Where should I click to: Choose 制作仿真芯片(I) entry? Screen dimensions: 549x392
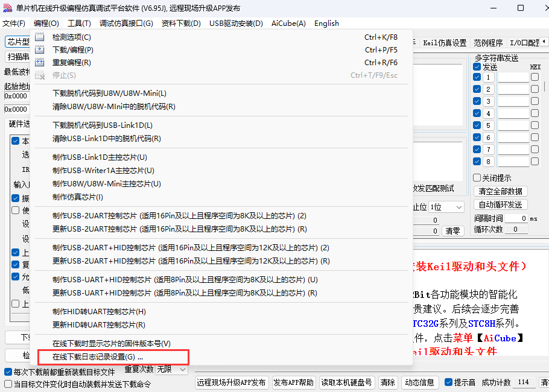221,197
